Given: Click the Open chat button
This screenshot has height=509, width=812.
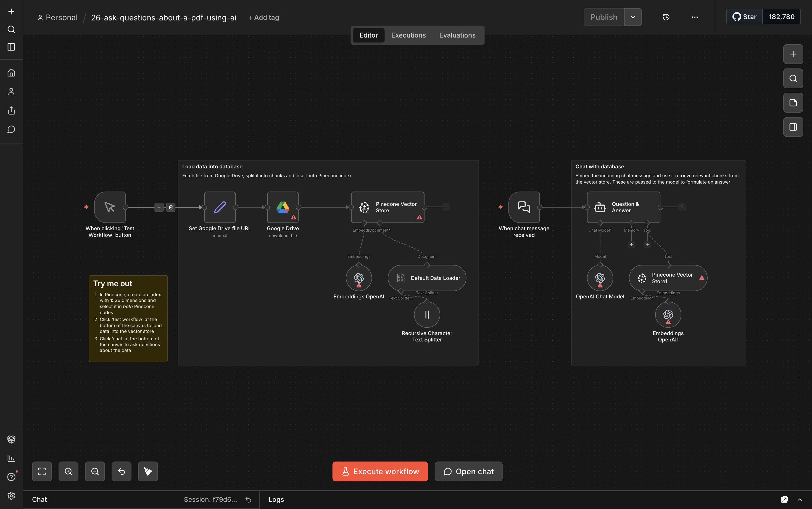Looking at the screenshot, I should 468,471.
